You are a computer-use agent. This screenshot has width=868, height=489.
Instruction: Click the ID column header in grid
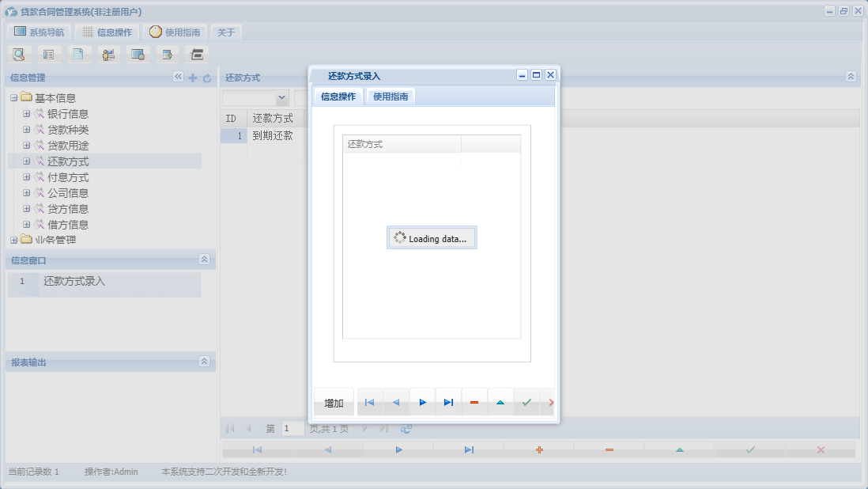pyautogui.click(x=234, y=118)
